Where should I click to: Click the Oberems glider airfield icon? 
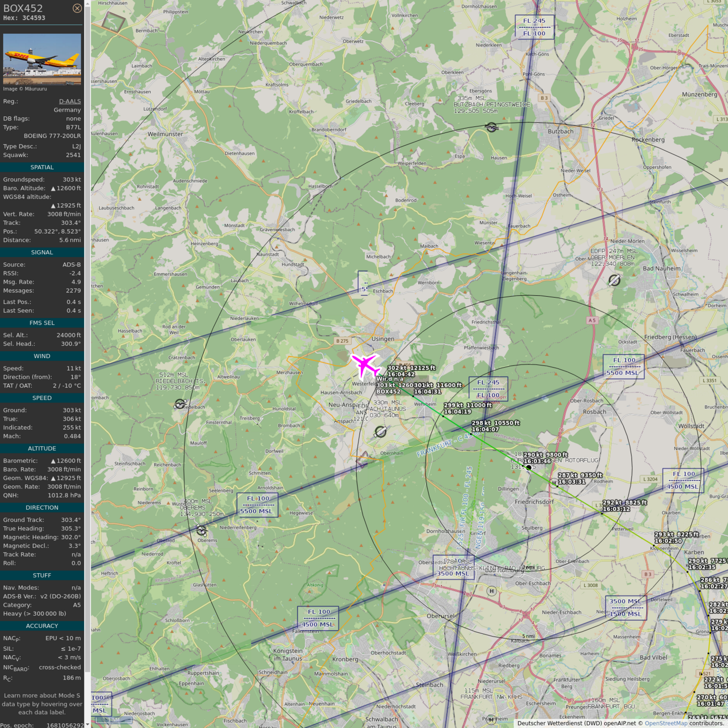click(202, 530)
